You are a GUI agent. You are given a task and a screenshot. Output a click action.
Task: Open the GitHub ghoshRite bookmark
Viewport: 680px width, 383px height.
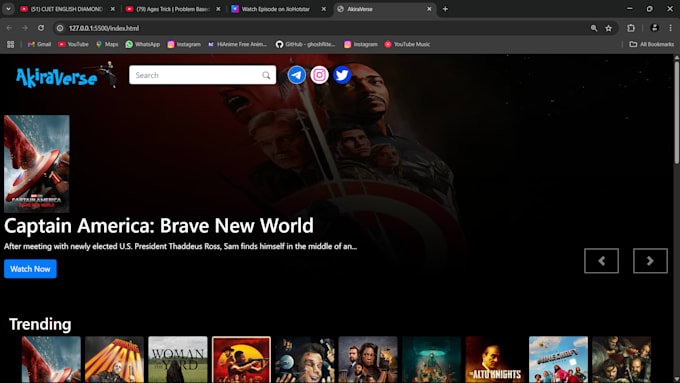point(305,44)
